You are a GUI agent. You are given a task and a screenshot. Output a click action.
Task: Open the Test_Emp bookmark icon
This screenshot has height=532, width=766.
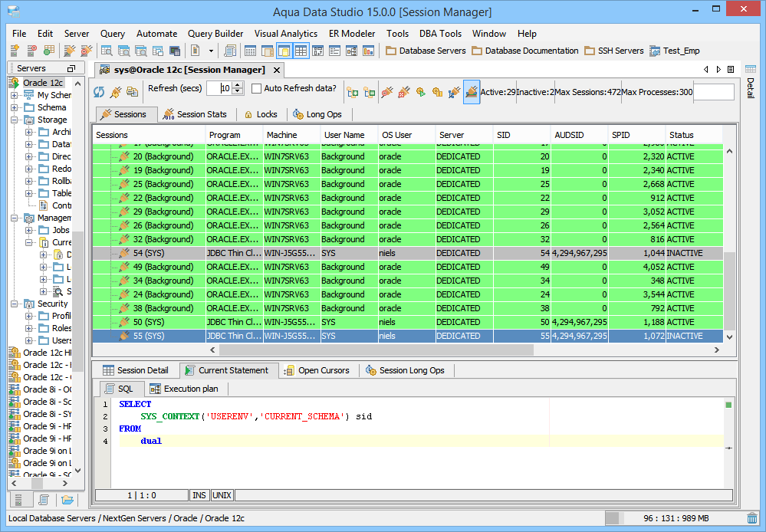[655, 51]
